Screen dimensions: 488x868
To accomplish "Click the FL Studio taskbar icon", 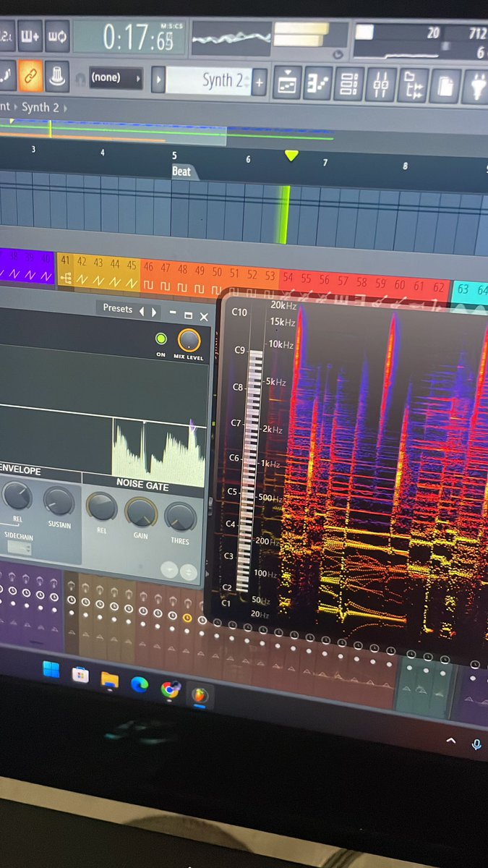I will tap(200, 695).
